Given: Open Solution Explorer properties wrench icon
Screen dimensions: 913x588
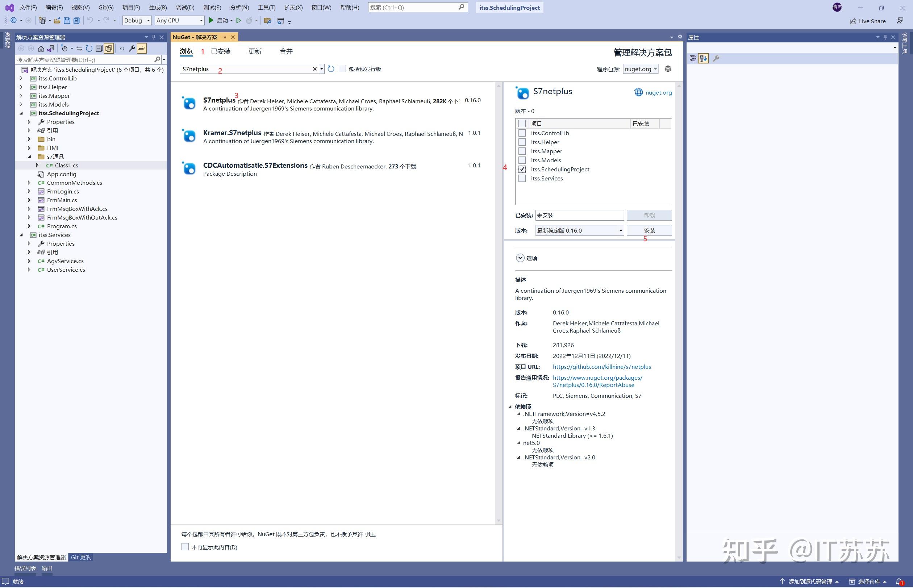Looking at the screenshot, I should pos(132,49).
